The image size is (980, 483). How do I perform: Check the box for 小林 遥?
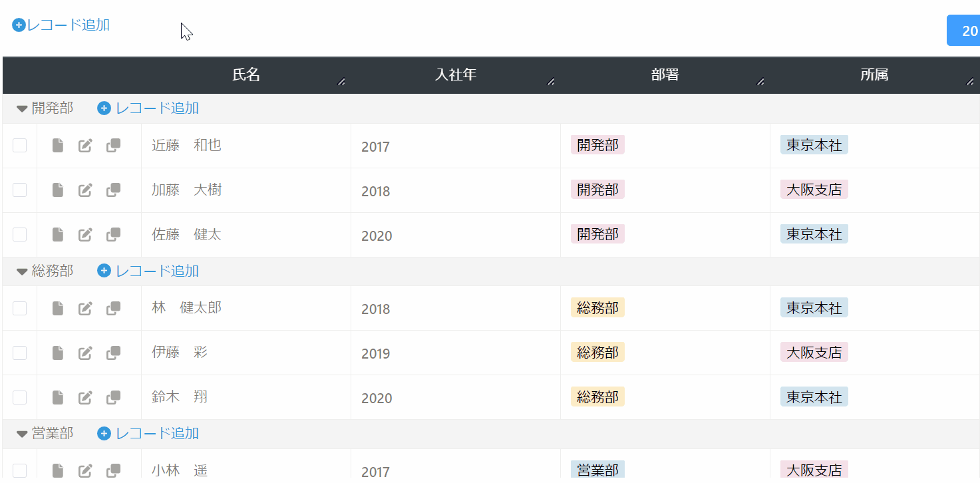[19, 470]
